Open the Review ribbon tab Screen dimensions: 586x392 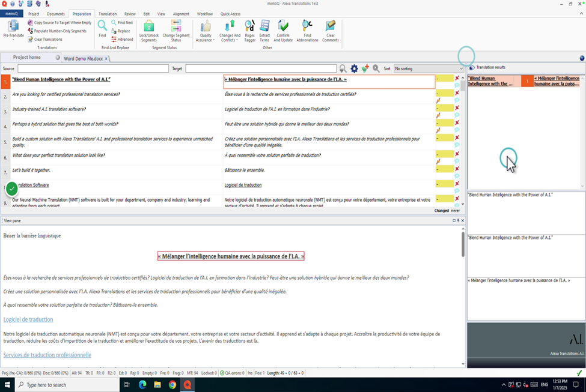[130, 14]
